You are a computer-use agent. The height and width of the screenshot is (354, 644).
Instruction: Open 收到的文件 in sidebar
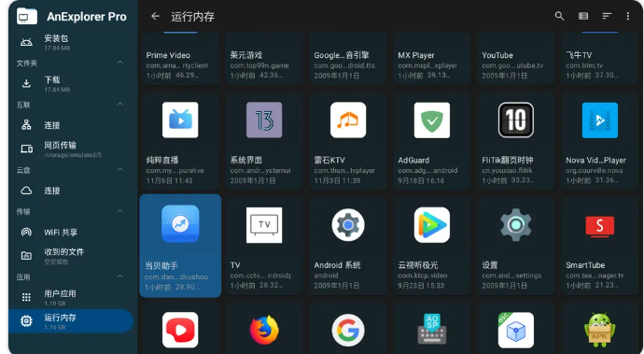(71, 255)
